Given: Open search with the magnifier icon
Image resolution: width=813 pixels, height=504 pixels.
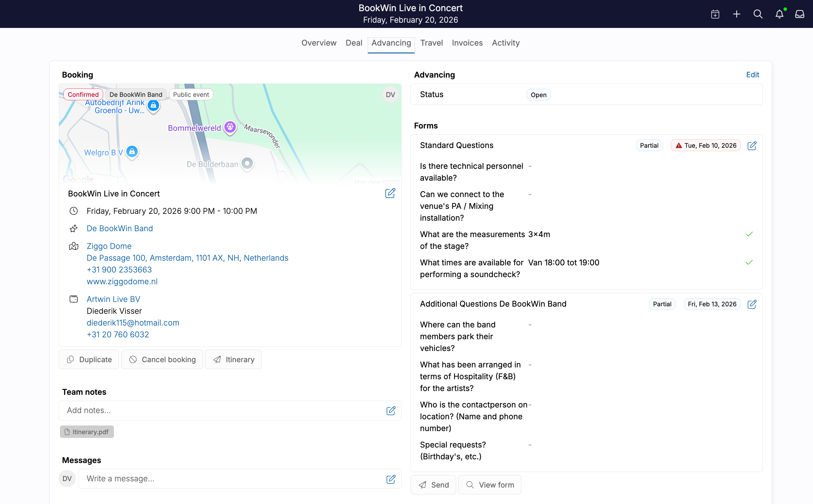Looking at the screenshot, I should pyautogui.click(x=758, y=14).
